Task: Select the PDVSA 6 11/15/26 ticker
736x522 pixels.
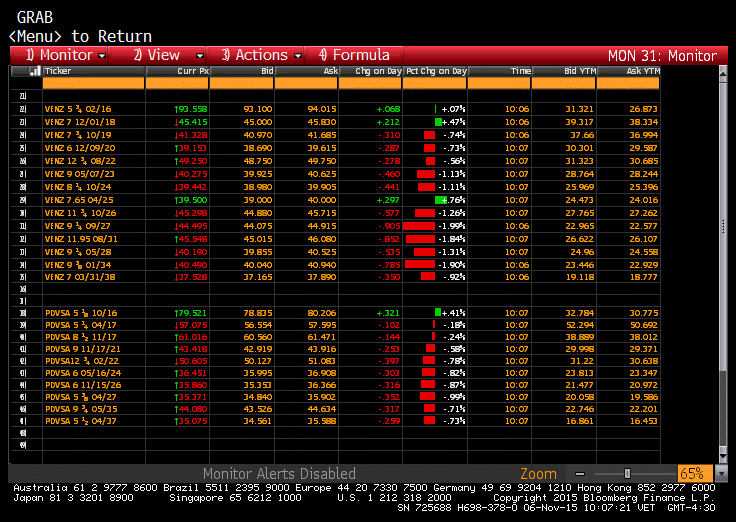Action: pyautogui.click(x=83, y=385)
